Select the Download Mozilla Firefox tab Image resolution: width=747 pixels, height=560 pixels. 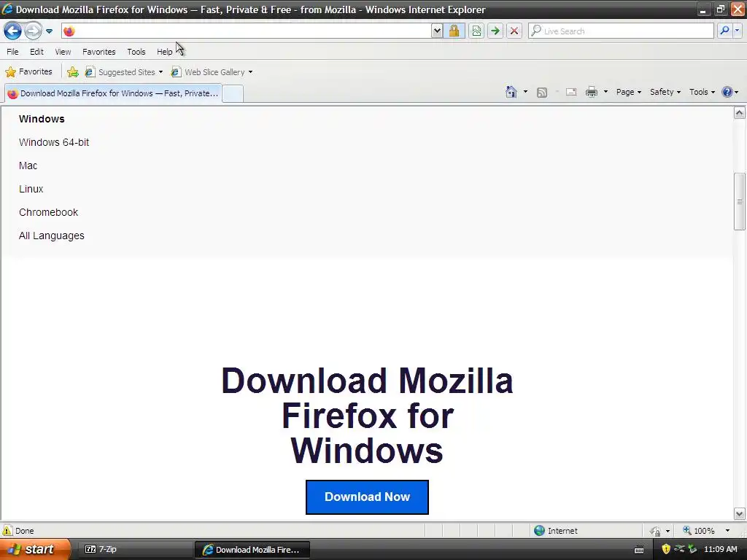tap(113, 93)
